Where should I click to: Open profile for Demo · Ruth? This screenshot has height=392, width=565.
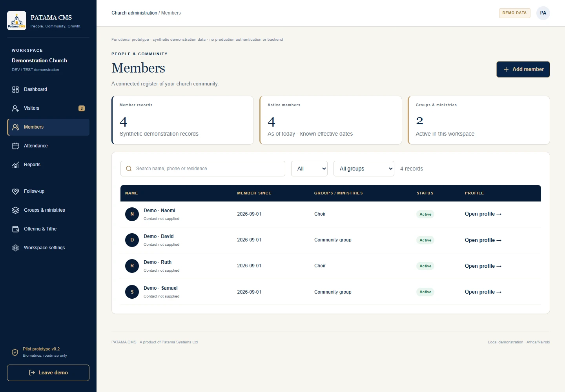point(483,266)
